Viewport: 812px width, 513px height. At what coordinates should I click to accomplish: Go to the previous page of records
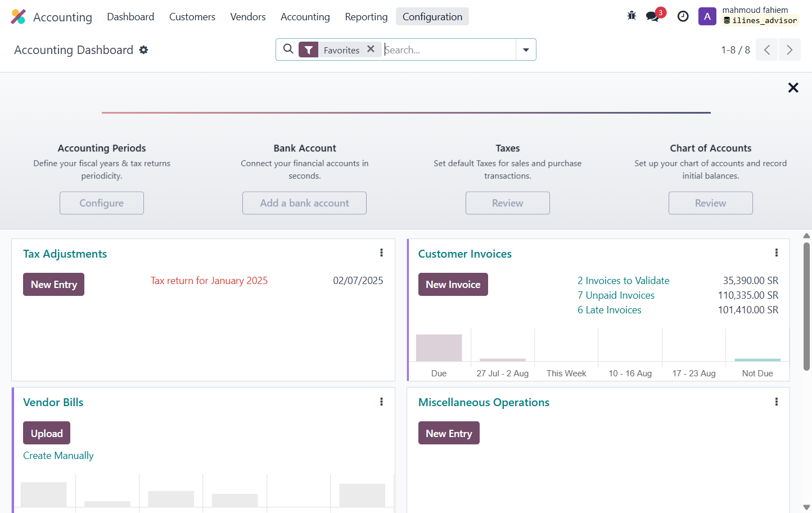coord(767,49)
